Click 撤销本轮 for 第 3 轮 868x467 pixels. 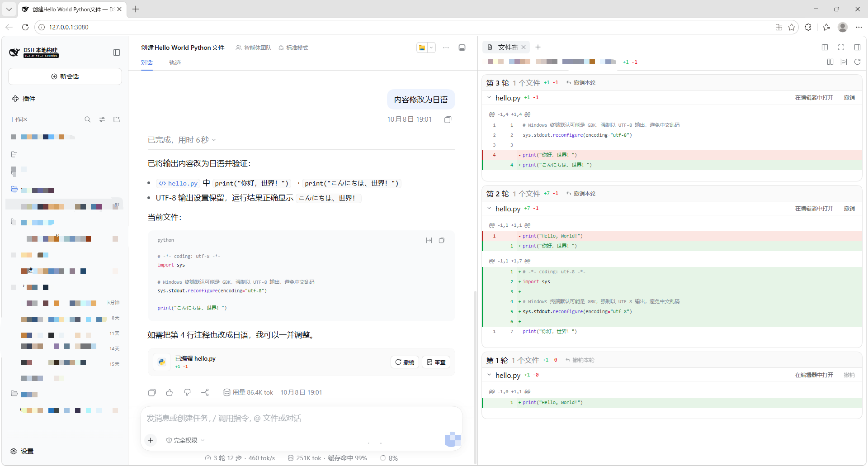tap(581, 83)
